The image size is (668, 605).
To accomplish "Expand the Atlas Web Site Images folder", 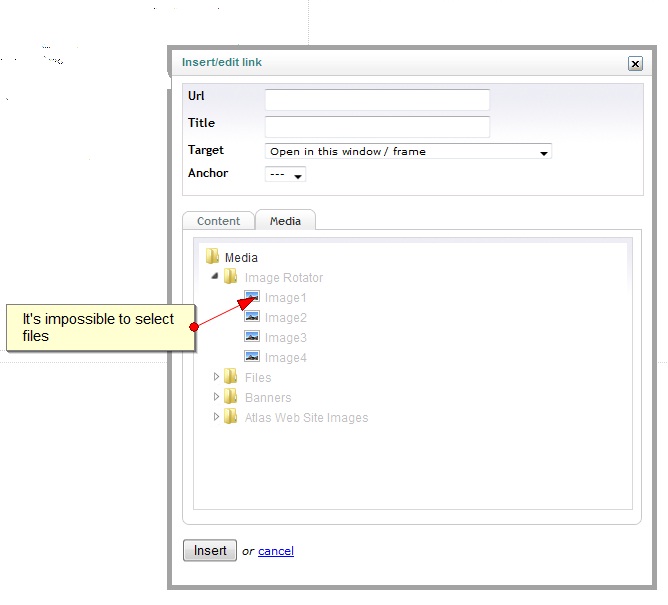I will 216,417.
